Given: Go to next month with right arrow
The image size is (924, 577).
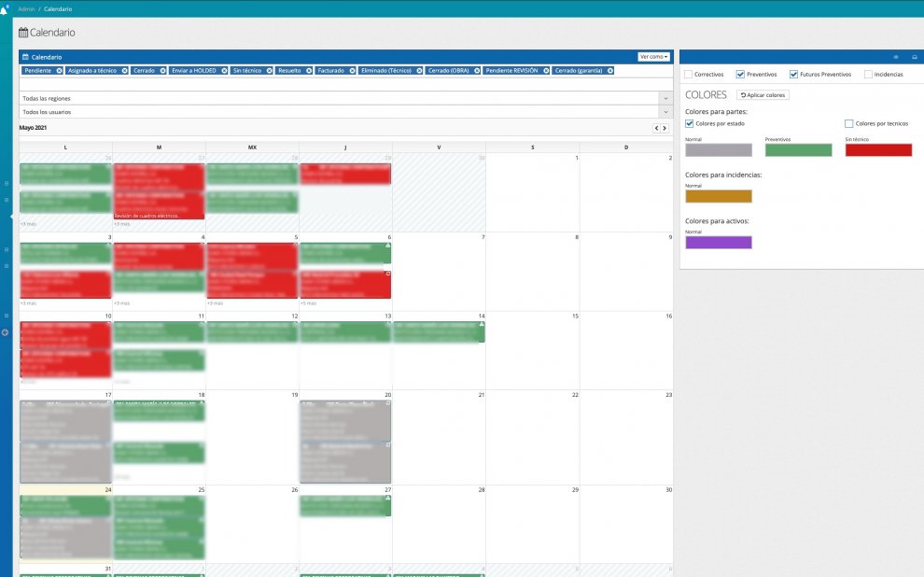Looking at the screenshot, I should [665, 128].
